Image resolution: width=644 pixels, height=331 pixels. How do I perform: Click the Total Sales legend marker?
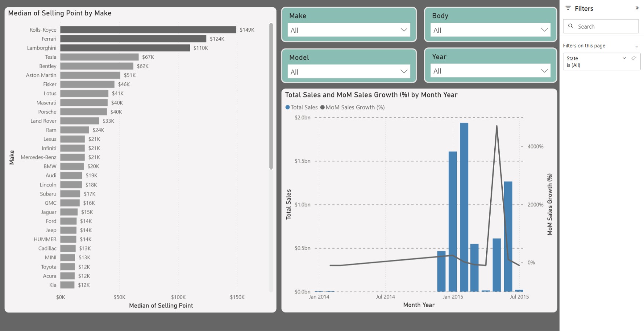(x=288, y=107)
